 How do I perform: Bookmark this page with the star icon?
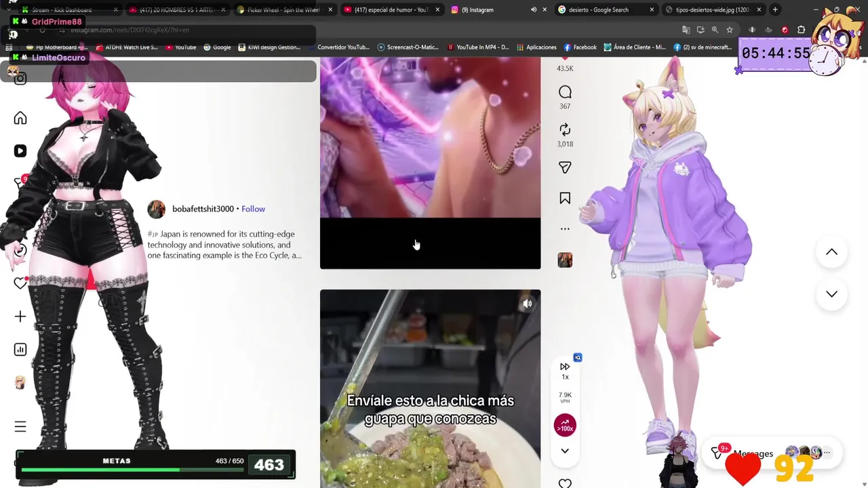click(x=730, y=30)
